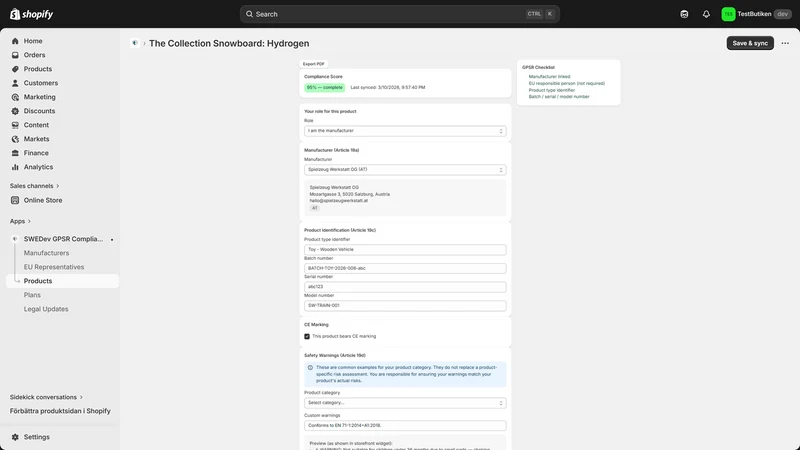Screen dimensions: 800x450
Task: Open EU Representatives page
Action: [x=54, y=267]
